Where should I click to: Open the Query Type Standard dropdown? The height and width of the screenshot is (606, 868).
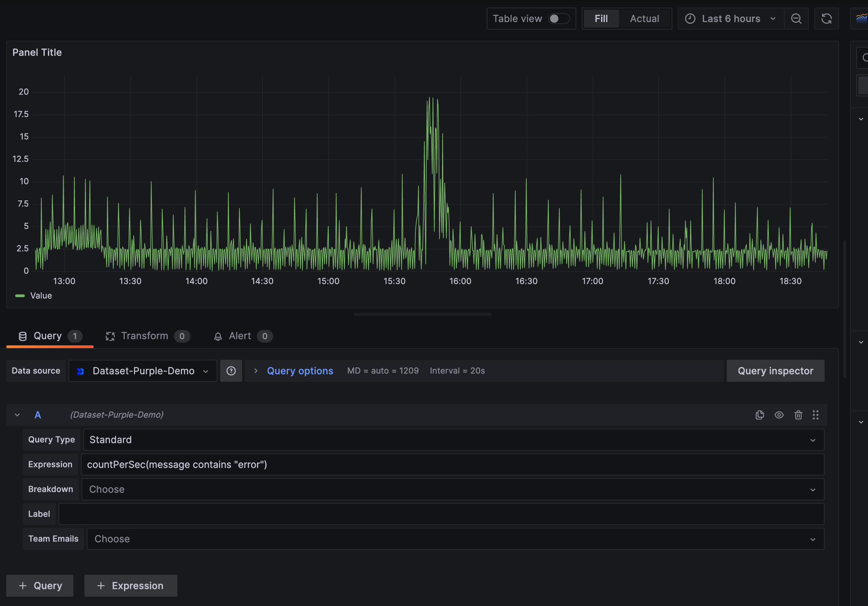tap(453, 440)
